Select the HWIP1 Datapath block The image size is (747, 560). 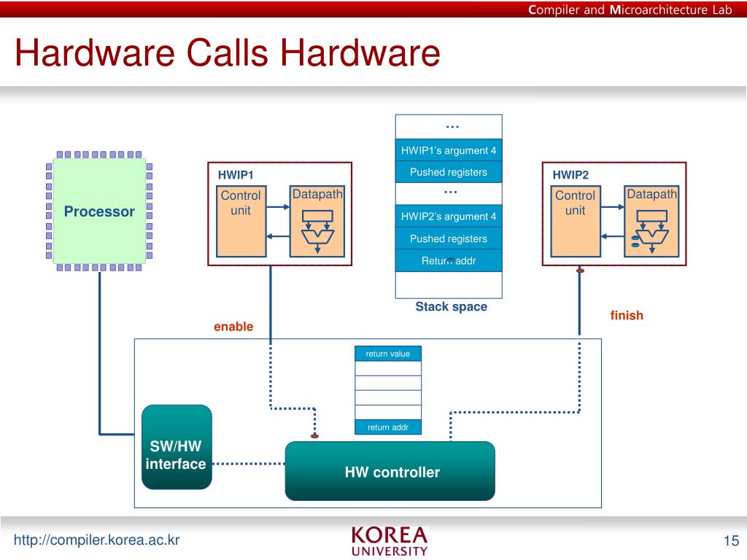pos(317,222)
